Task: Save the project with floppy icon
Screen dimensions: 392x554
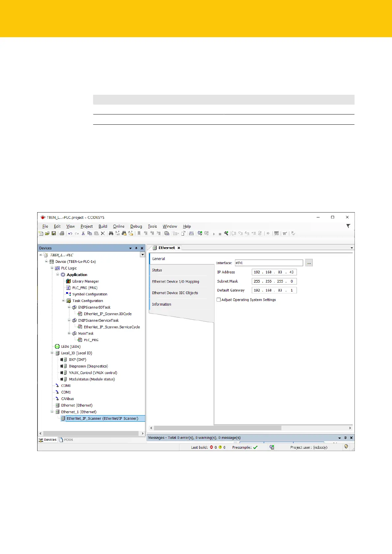Action: pyautogui.click(x=54, y=233)
